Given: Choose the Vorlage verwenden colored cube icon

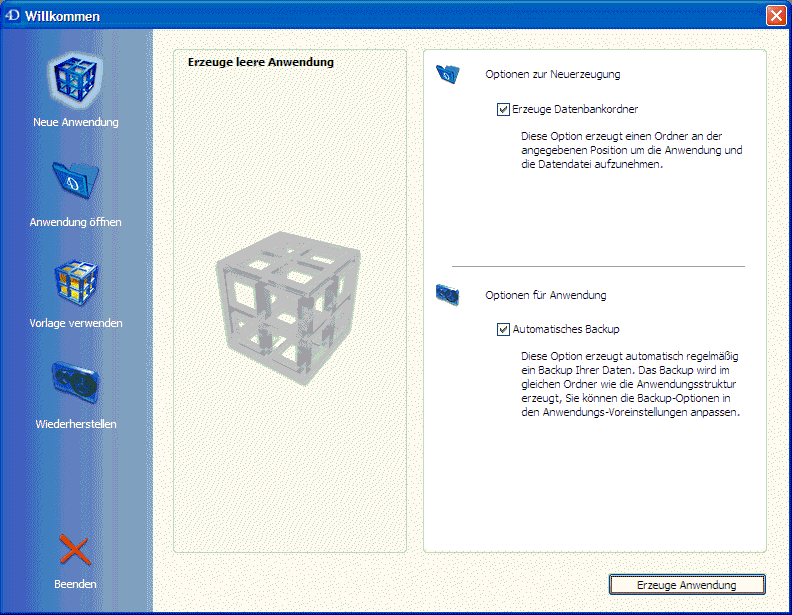Looking at the screenshot, I should pyautogui.click(x=76, y=283).
